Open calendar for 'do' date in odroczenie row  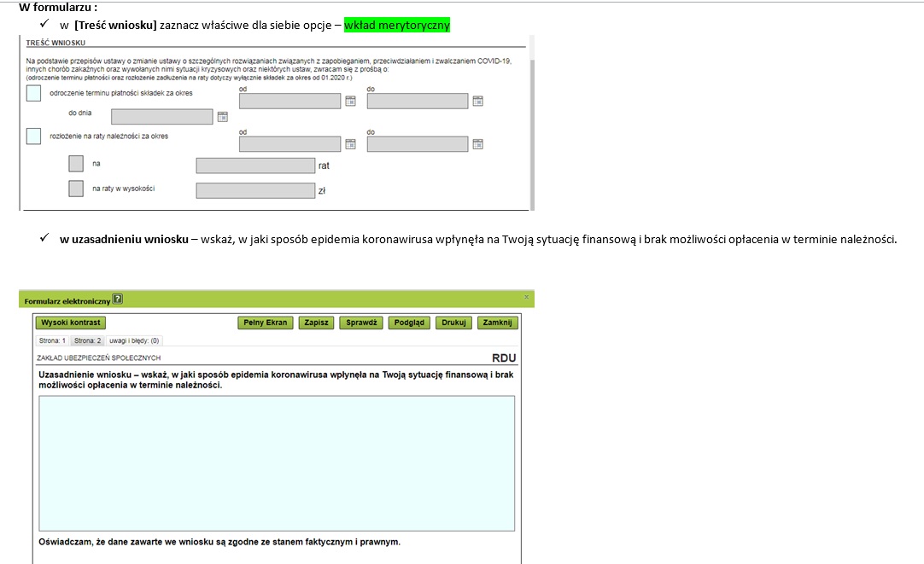[478, 102]
